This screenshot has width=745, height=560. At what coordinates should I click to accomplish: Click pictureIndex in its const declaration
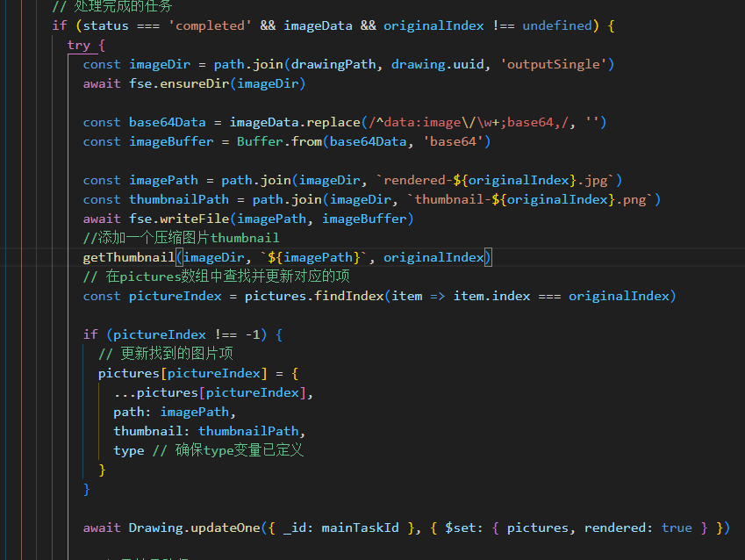point(175,296)
